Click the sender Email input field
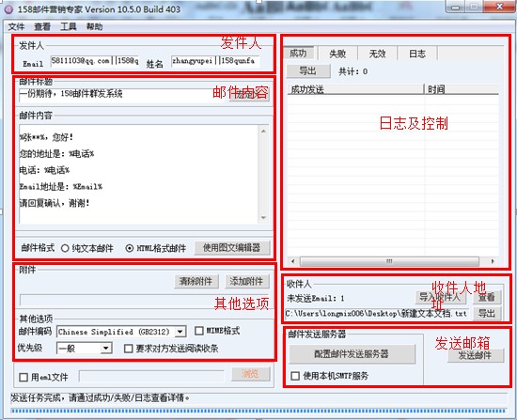The image size is (517, 420). pyautogui.click(x=95, y=61)
